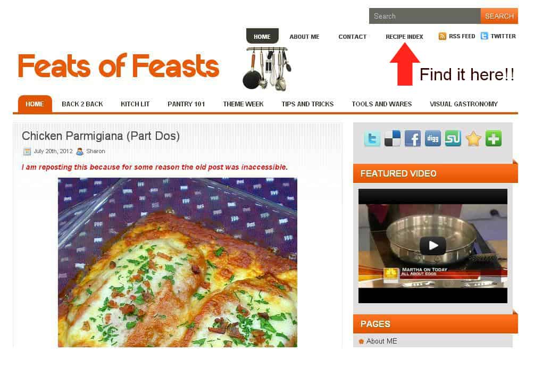Switch to the Pantry 101 category tab
Image resolution: width=559 pixels, height=392 pixels.
[186, 104]
